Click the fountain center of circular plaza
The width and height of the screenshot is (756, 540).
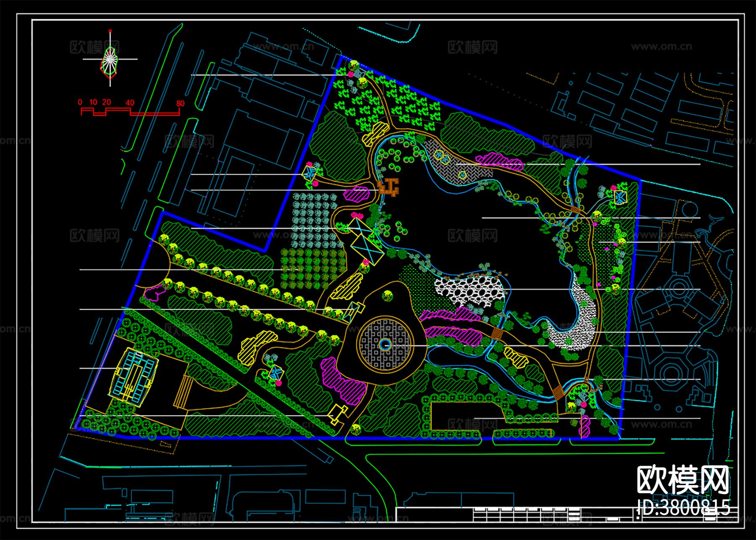point(386,345)
